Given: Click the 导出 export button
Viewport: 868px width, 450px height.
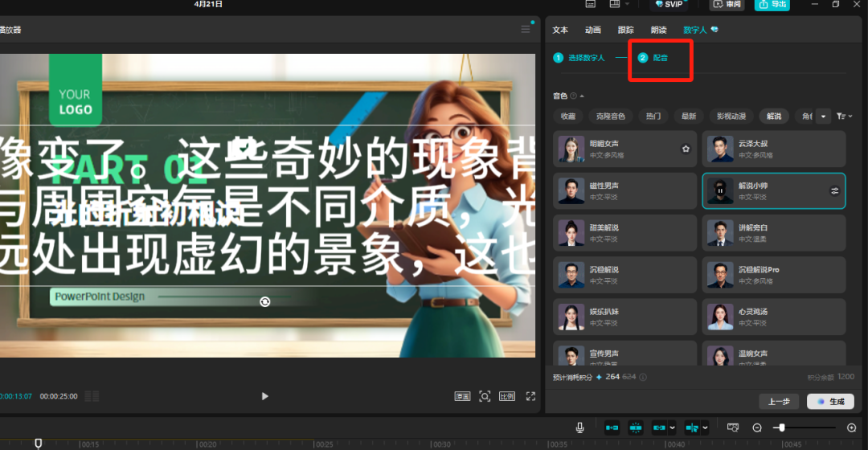Looking at the screenshot, I should [x=772, y=5].
